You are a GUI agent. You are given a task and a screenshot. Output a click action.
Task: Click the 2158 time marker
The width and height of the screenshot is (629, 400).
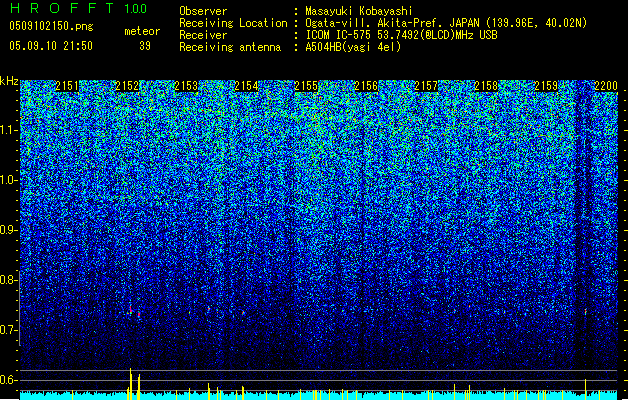(486, 86)
